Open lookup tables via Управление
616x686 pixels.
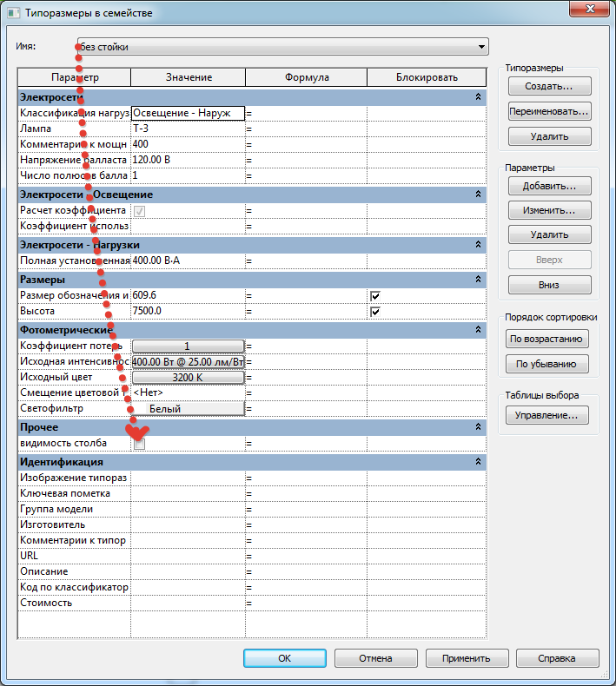click(546, 415)
